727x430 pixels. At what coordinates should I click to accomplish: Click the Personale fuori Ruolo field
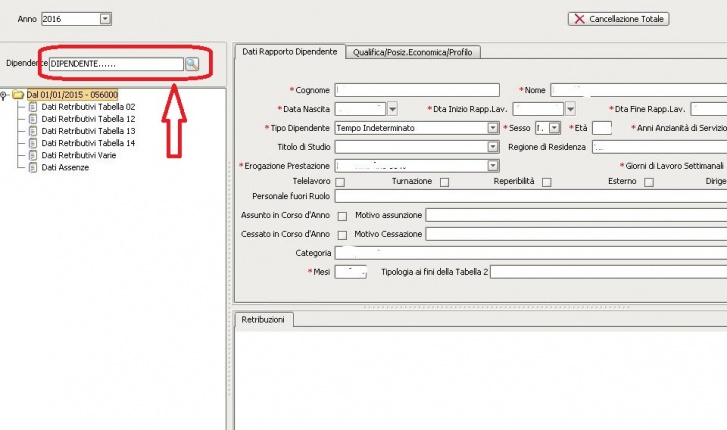[531, 196]
